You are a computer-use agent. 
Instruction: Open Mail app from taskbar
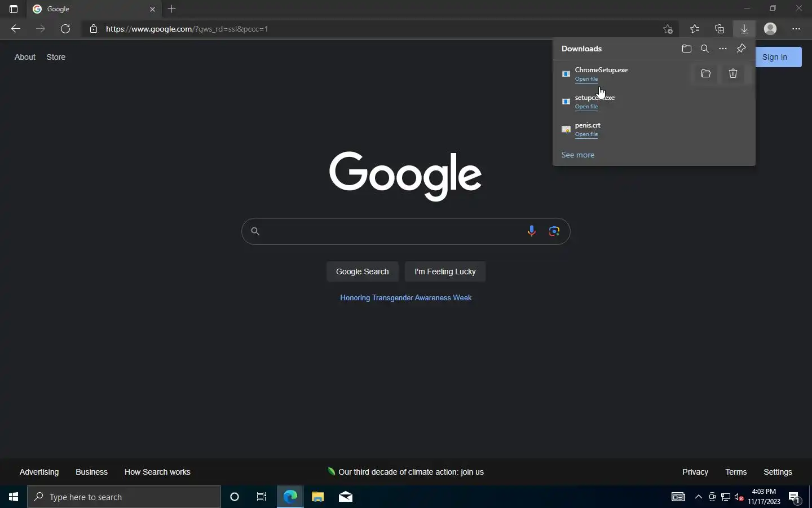pyautogui.click(x=346, y=497)
